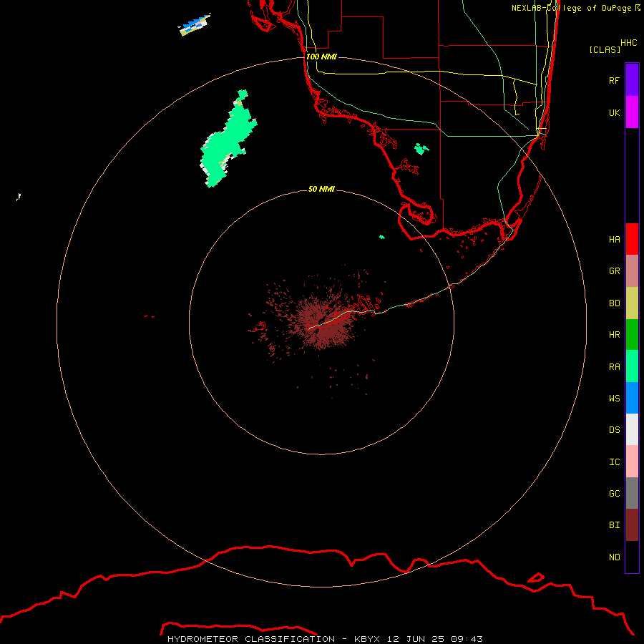
Task: Click the '12 JUN 25' date text
Action: tap(416, 639)
